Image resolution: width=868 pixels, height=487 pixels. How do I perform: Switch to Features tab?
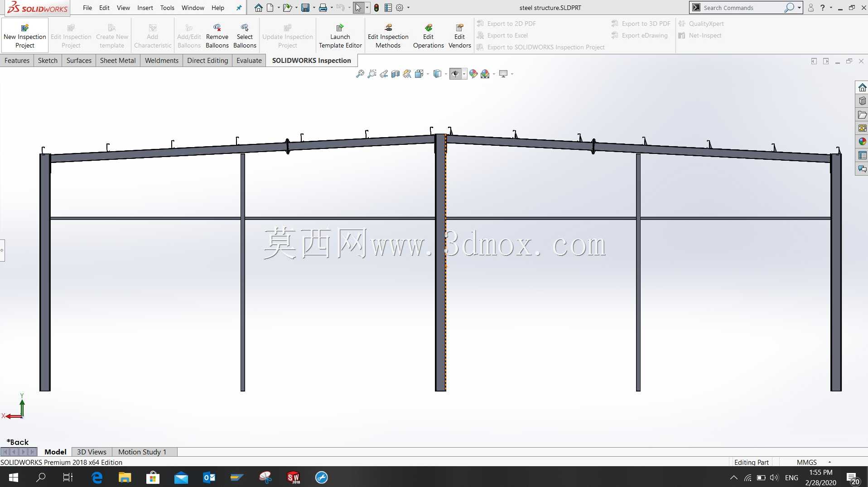pyautogui.click(x=17, y=60)
